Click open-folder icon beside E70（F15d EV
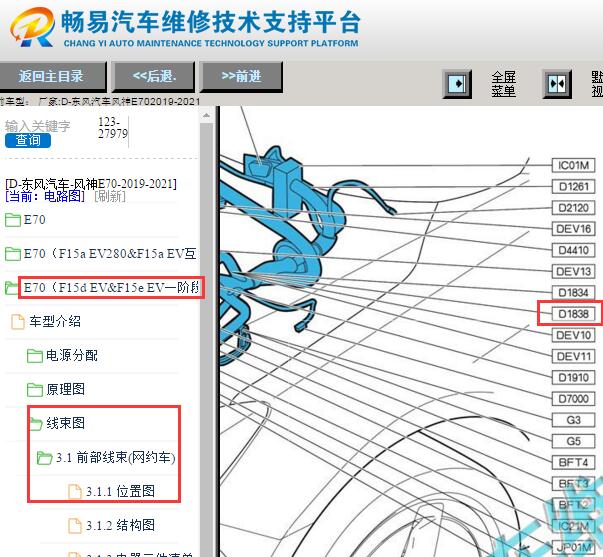 pos(12,288)
